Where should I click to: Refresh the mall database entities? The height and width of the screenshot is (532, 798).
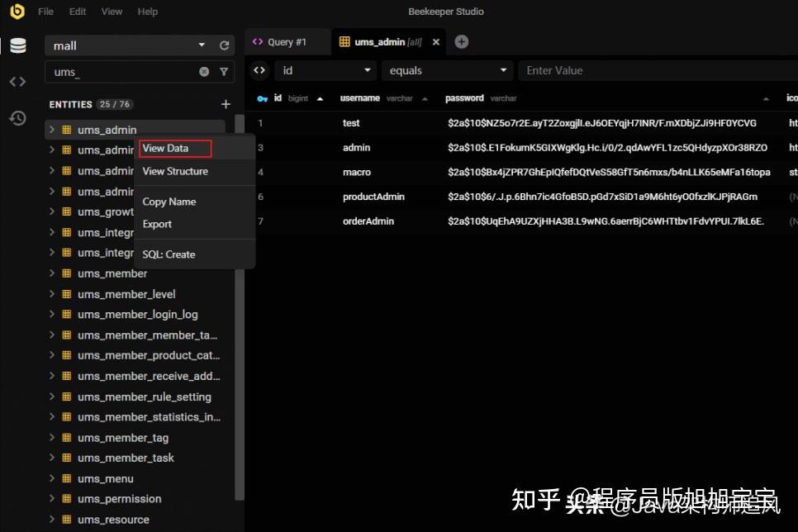tap(224, 45)
